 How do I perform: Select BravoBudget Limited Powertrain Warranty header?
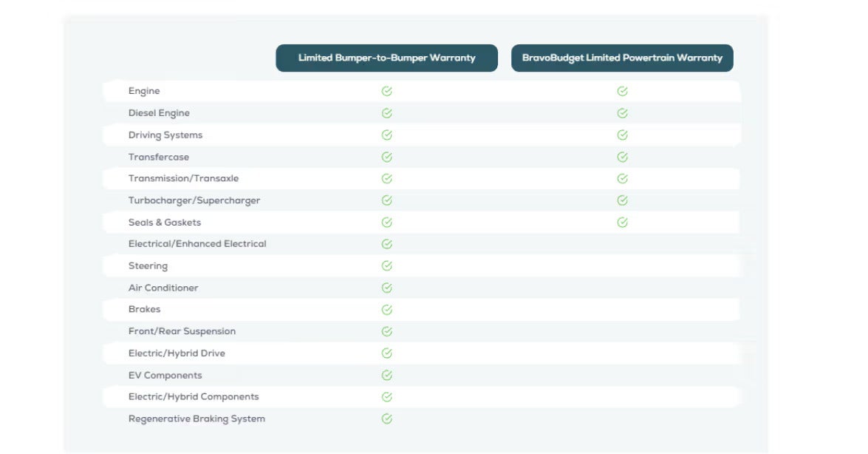(622, 58)
